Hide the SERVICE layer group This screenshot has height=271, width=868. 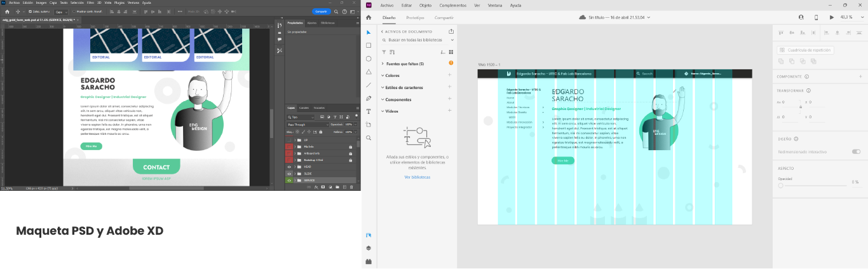pyautogui.click(x=289, y=181)
